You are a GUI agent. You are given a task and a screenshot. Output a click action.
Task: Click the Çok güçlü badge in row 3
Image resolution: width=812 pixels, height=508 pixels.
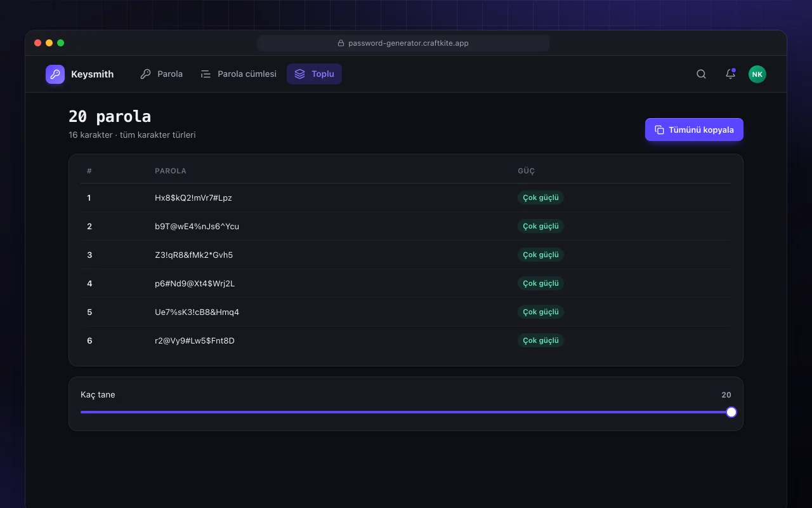point(540,255)
